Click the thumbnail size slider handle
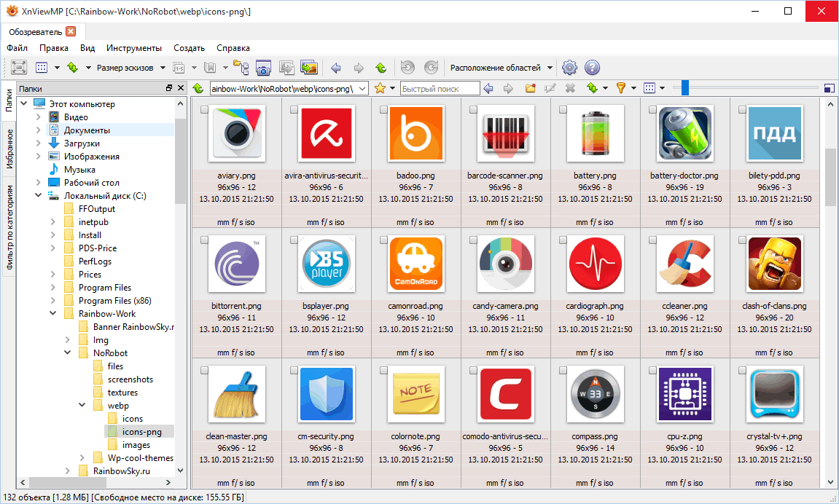Screen dimensions: 839x504 (x=685, y=88)
